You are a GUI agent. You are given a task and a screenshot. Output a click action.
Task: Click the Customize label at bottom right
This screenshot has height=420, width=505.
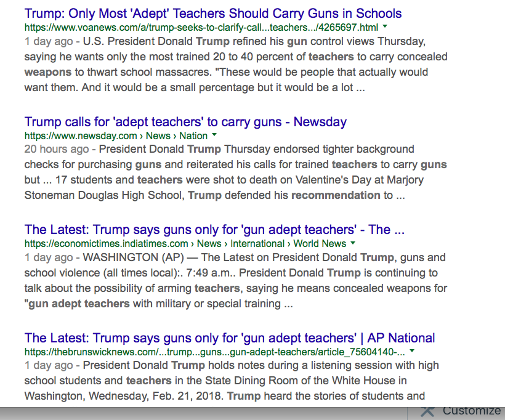472,411
